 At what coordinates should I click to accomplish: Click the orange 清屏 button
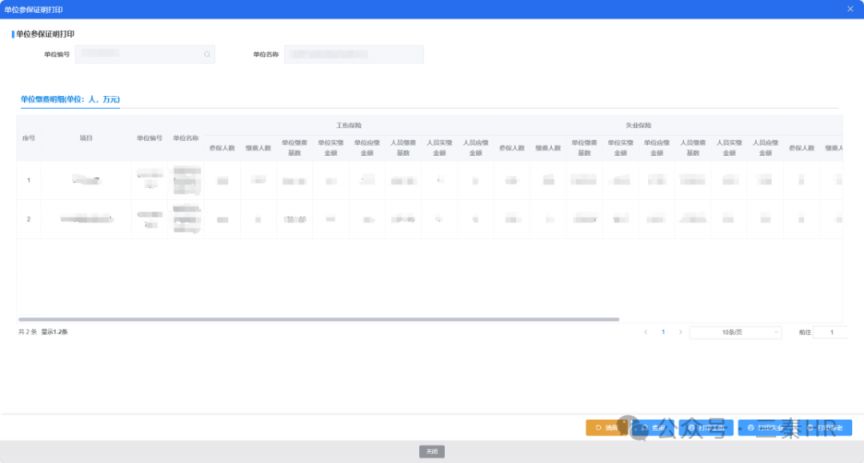click(606, 428)
